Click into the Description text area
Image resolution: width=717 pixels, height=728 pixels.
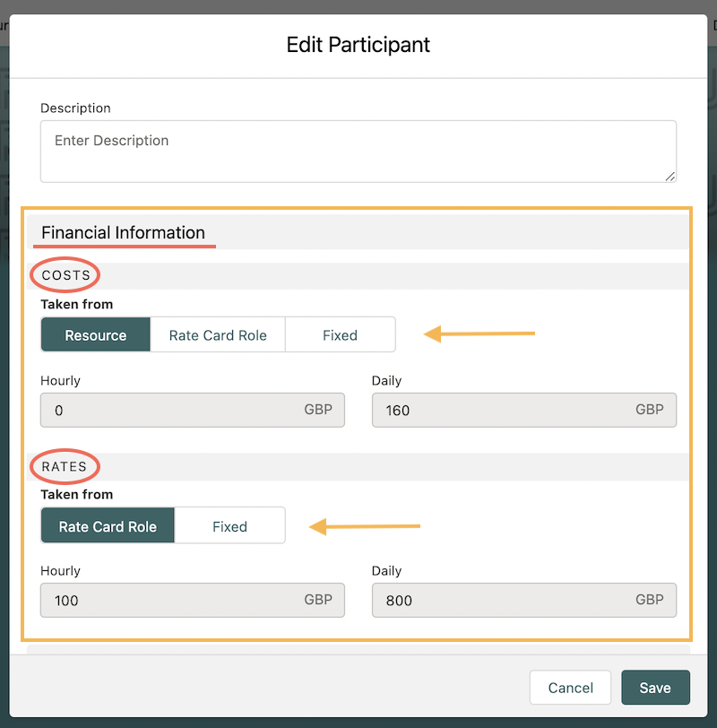358,151
